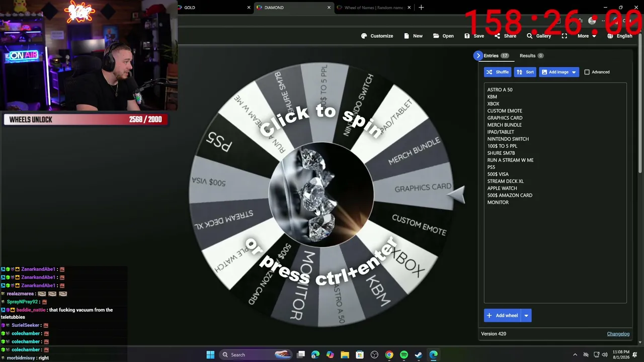Change language from English
Image resolution: width=644 pixels, height=362 pixels.
pos(619,36)
